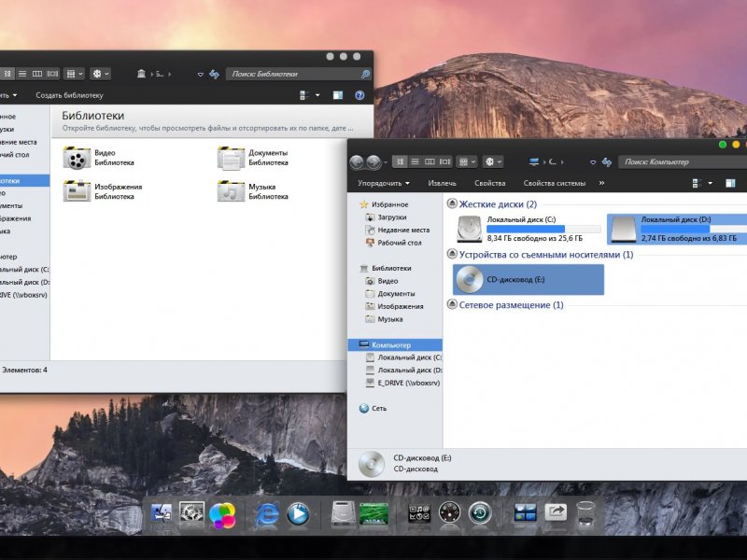This screenshot has width=747, height=560.
Task: Select Локальный диск (D:) drive tile
Action: [677, 229]
